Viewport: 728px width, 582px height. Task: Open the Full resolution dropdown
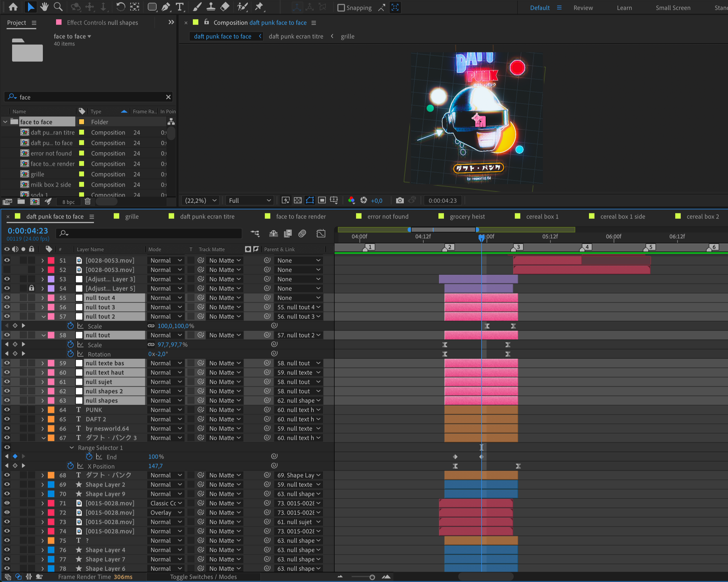[250, 200]
